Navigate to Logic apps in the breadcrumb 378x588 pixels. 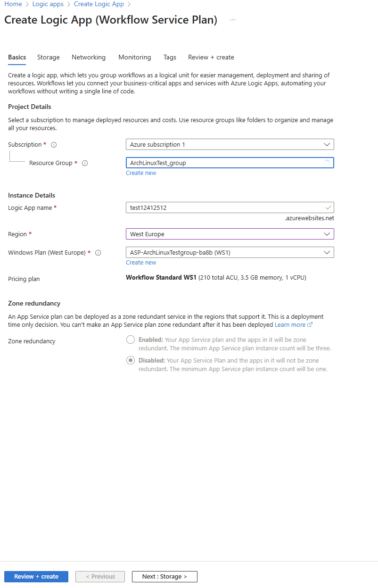(48, 4)
